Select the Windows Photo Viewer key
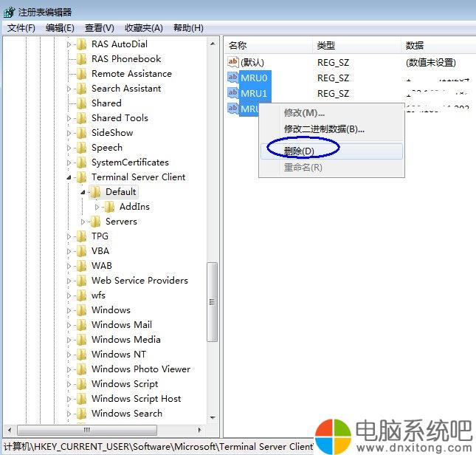 (140, 369)
